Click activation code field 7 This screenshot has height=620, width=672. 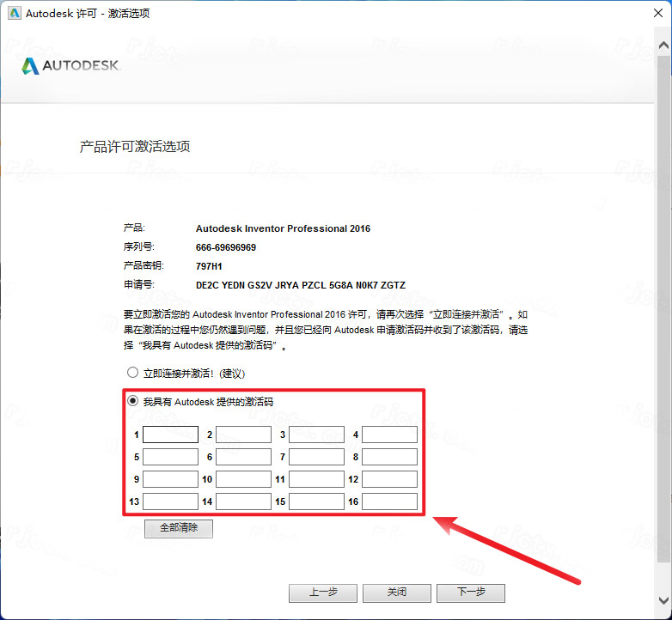coord(317,457)
